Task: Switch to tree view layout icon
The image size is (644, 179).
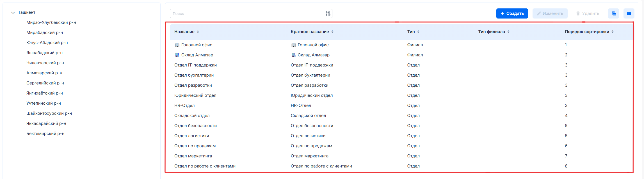Action: coord(613,13)
